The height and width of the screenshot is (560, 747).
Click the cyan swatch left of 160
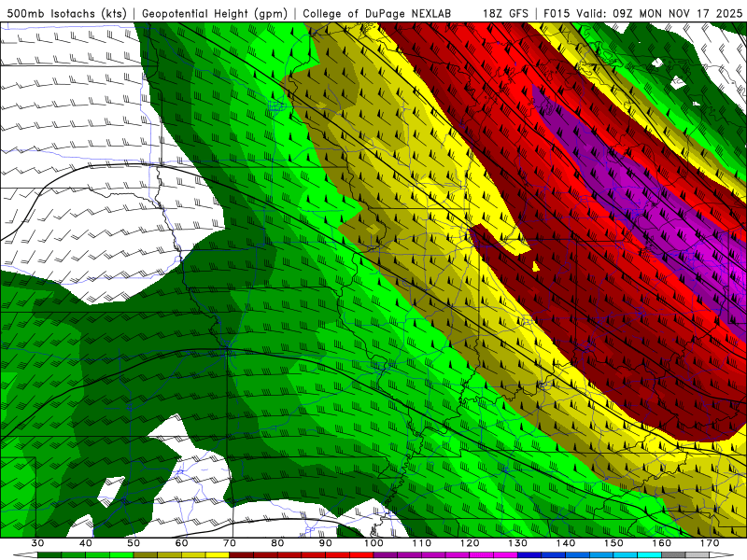[650, 555]
